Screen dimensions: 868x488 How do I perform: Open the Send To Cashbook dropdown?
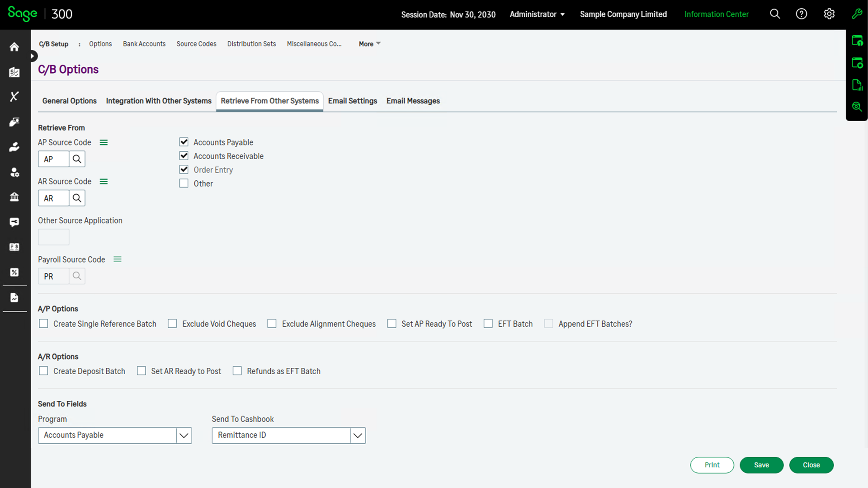[358, 435]
